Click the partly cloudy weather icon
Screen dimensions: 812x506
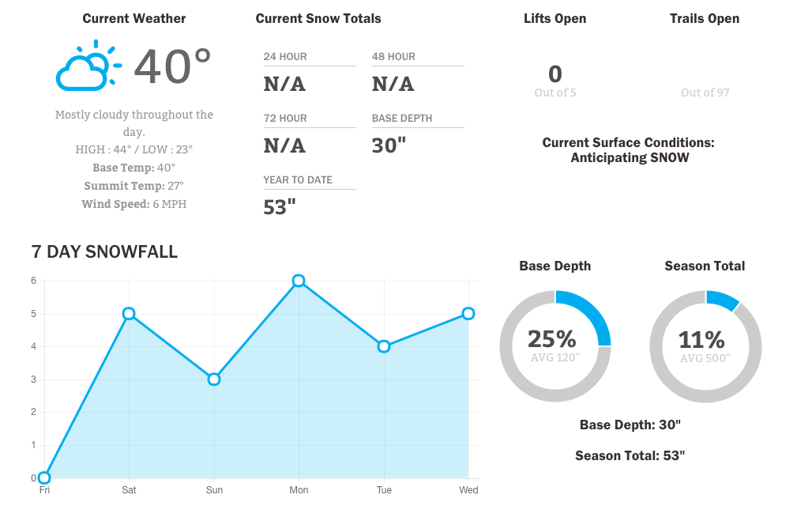[x=88, y=66]
